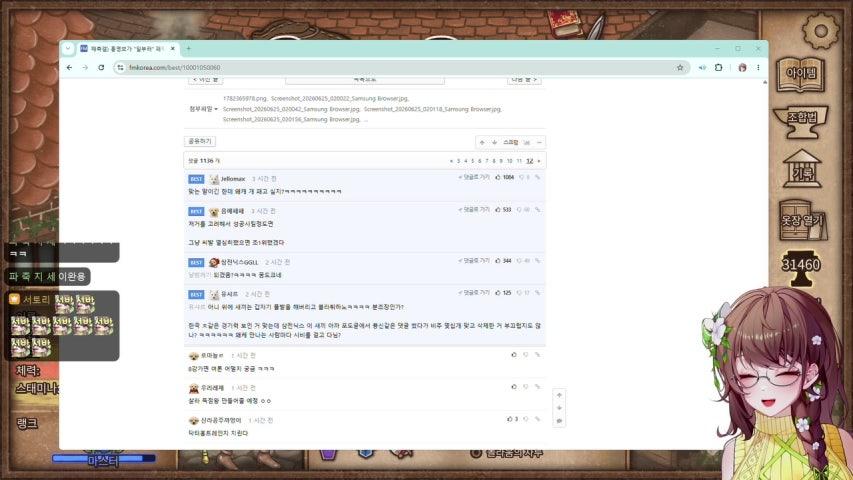Click the page scrollbar's up arrow

click(x=765, y=82)
